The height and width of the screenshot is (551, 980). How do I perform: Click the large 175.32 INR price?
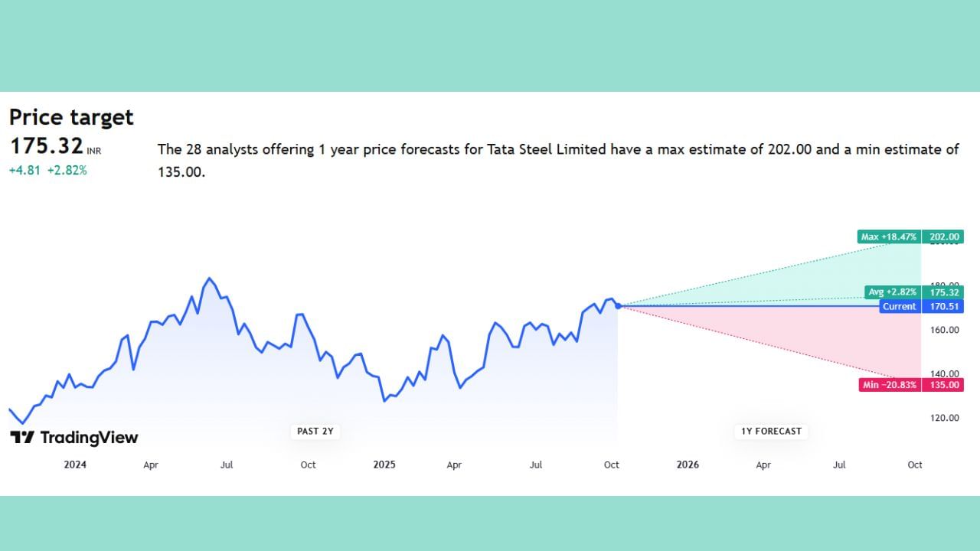point(47,146)
